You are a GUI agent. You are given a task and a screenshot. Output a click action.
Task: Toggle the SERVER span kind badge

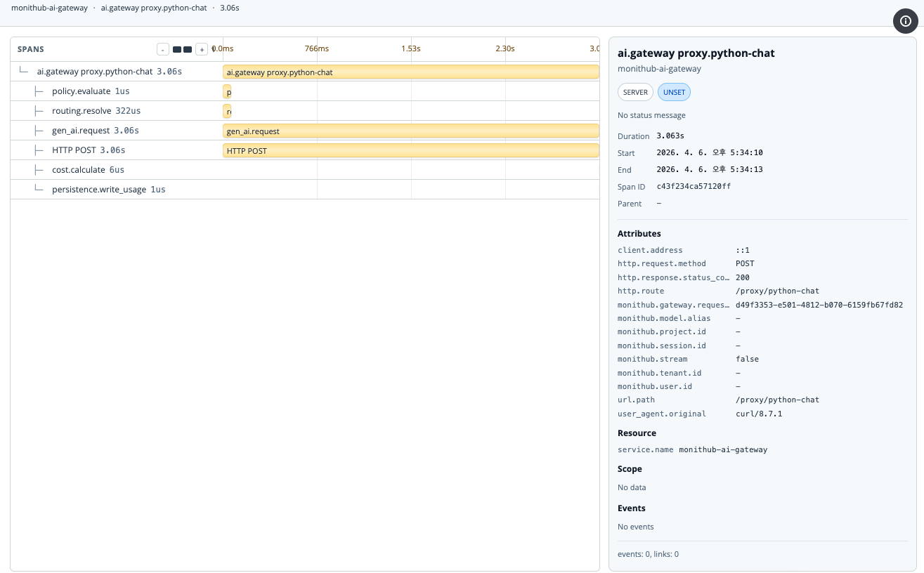coord(635,92)
